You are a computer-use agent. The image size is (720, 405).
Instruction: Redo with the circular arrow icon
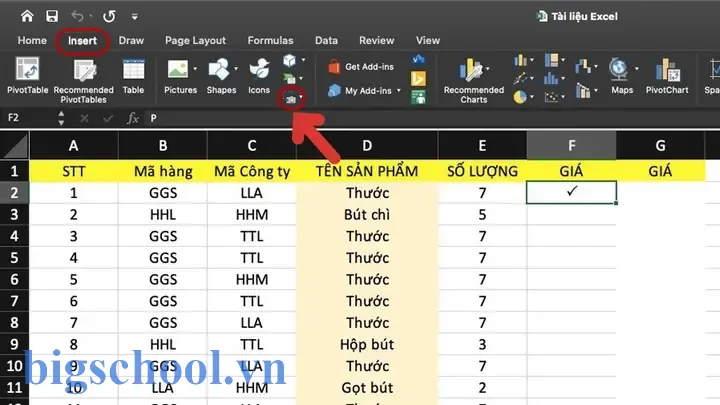pos(109,17)
